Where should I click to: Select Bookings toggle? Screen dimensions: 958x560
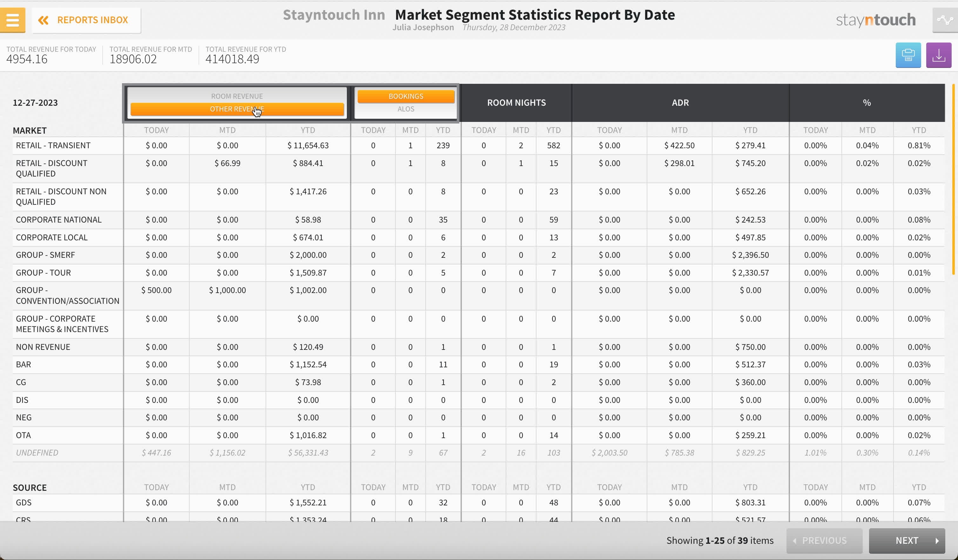point(406,96)
